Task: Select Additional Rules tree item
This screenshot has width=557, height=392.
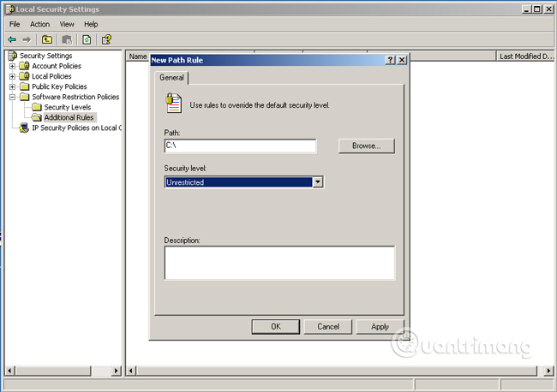Action: pos(69,117)
